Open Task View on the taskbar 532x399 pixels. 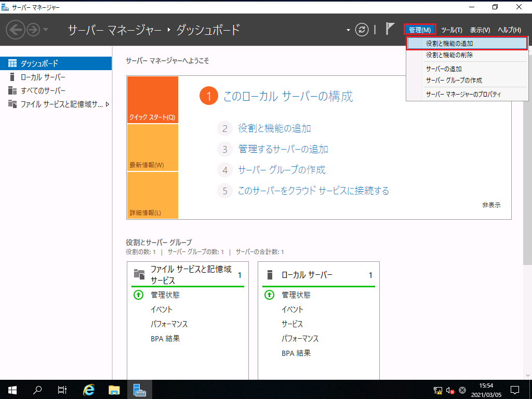coord(62,389)
